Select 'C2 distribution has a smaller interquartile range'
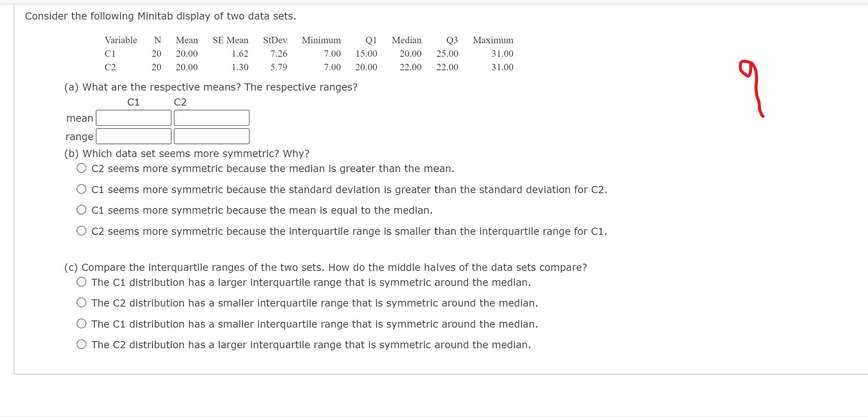The image size is (868, 417). click(x=81, y=302)
